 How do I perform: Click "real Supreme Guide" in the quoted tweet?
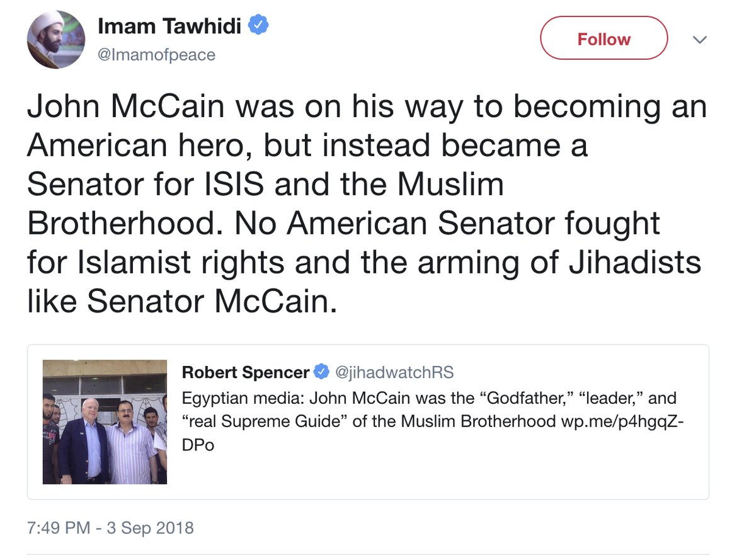pos(265,422)
